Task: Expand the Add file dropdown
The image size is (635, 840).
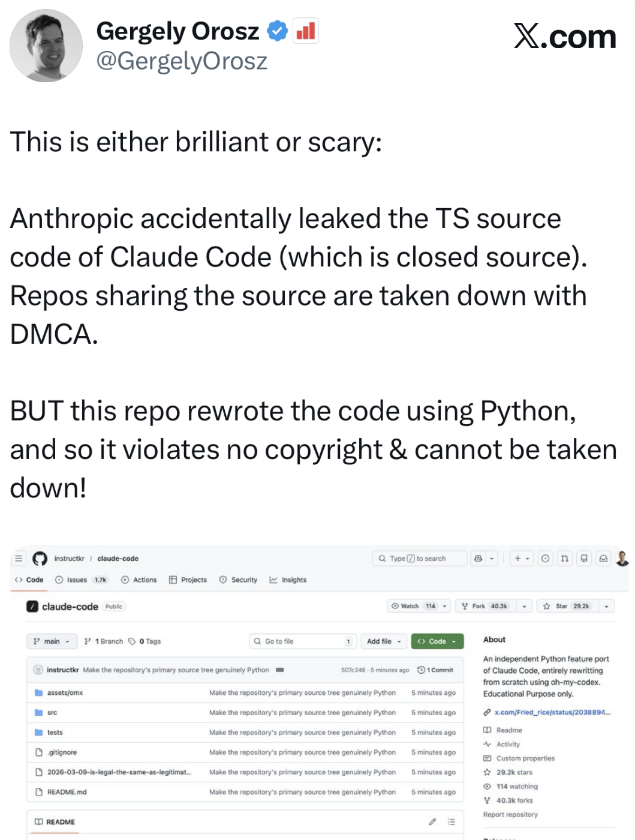Action: tap(384, 641)
